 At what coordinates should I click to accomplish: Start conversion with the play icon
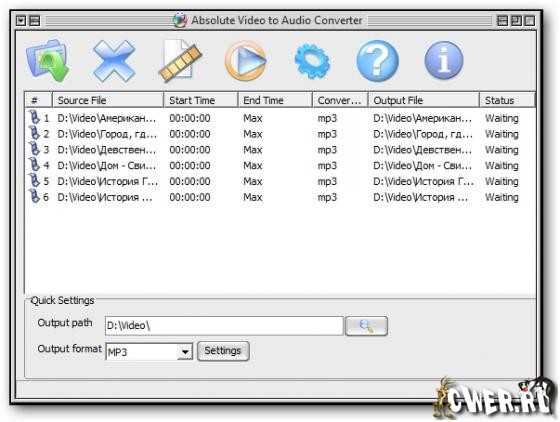coord(246,61)
